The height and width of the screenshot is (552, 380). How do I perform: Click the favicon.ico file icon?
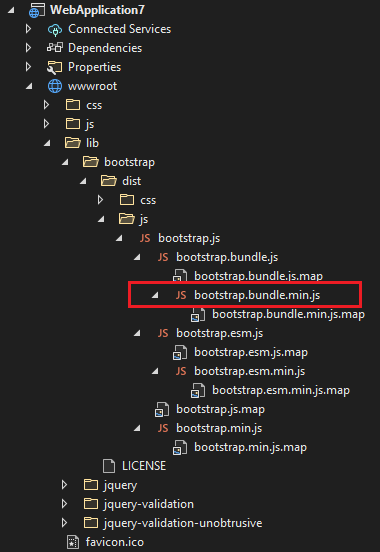(73, 542)
